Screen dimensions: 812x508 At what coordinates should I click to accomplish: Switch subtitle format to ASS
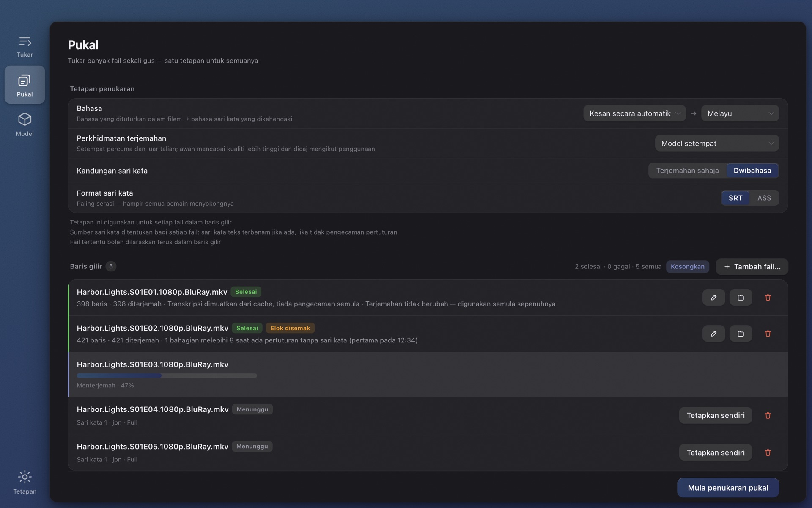[x=764, y=198]
